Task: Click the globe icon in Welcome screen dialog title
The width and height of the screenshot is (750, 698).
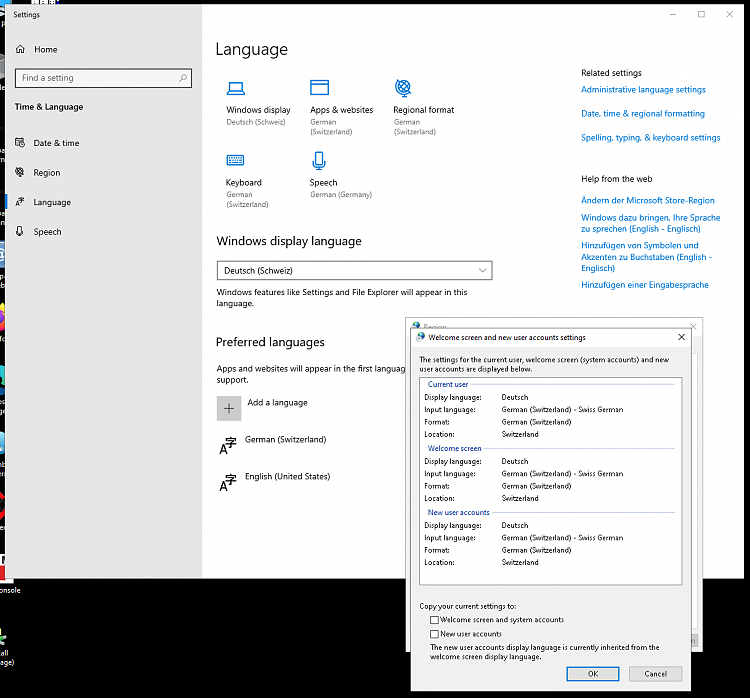Action: [420, 337]
